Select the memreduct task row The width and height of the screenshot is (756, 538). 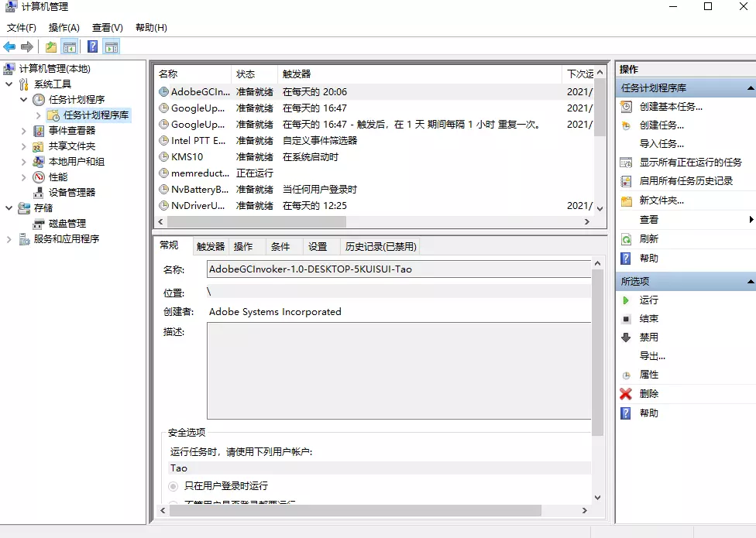coord(375,173)
